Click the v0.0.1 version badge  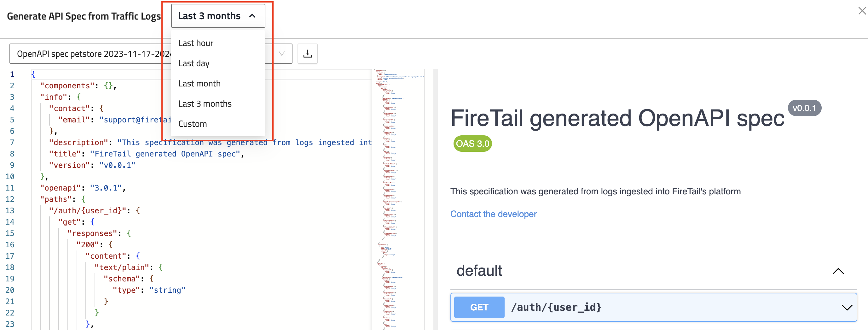(x=804, y=108)
